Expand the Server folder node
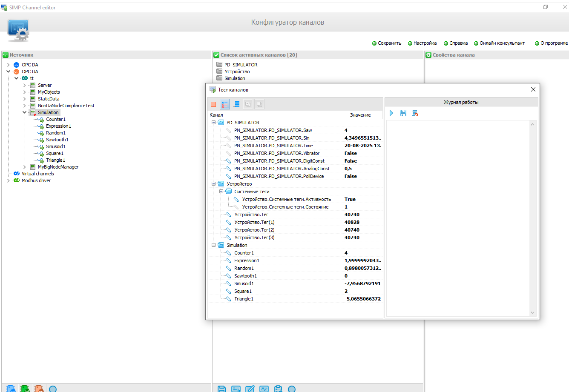 pyautogui.click(x=24, y=85)
